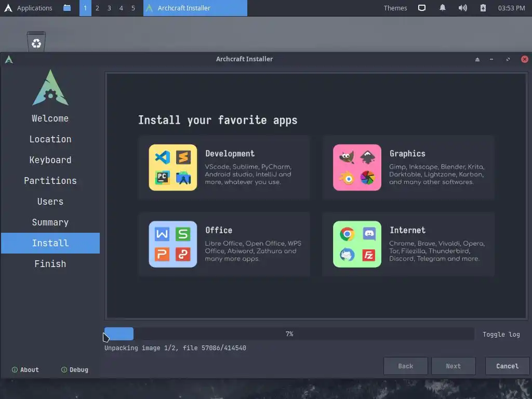Click the WPS Writer W icon
This screenshot has height=399, width=532.
[x=162, y=234]
